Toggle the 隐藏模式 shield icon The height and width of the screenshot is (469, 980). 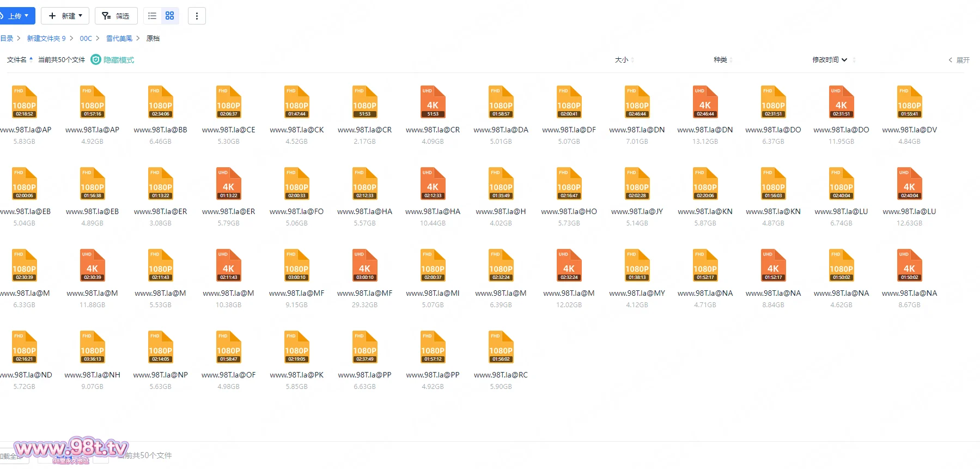pos(96,59)
